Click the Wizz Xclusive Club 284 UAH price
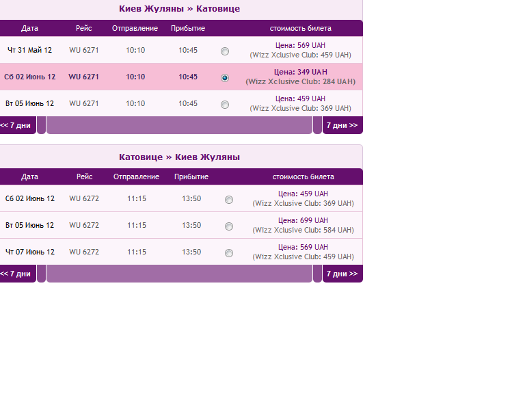Screen dimensions: 525x420 pyautogui.click(x=300, y=81)
